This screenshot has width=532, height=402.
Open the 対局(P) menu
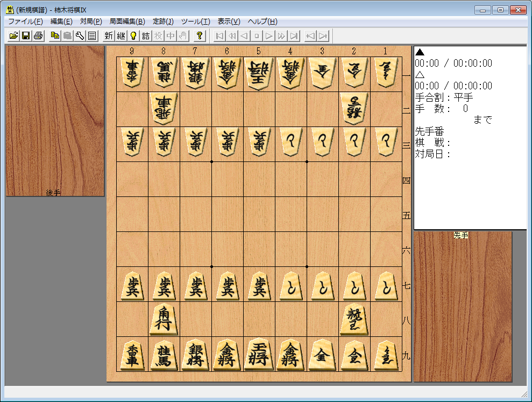click(91, 22)
